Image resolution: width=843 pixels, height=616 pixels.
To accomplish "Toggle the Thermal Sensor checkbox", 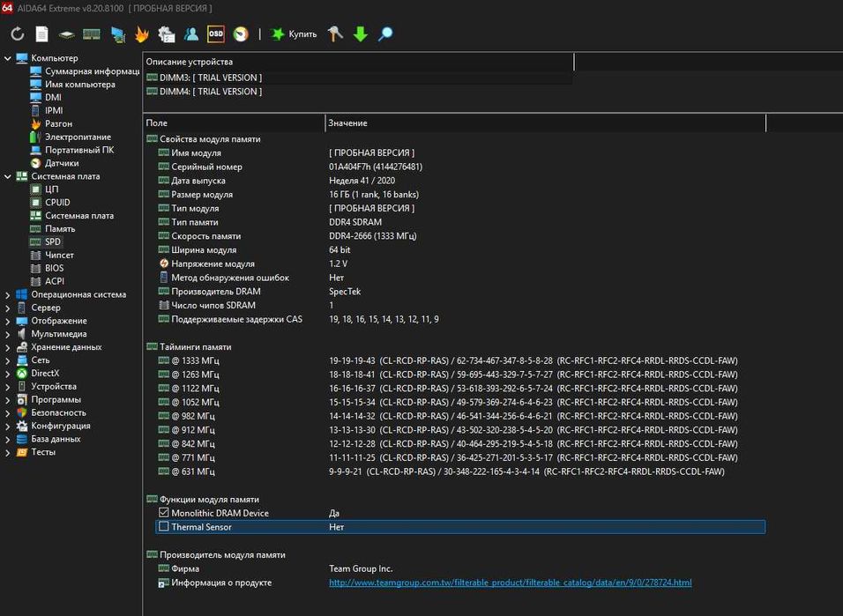I will point(163,527).
